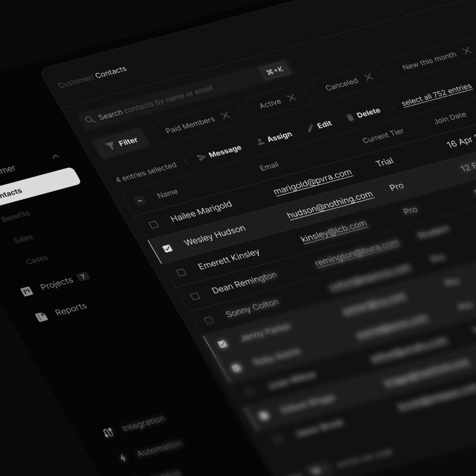Check the Dean Remington row checkbox
Screen dimensions: 476x476
pos(195,296)
